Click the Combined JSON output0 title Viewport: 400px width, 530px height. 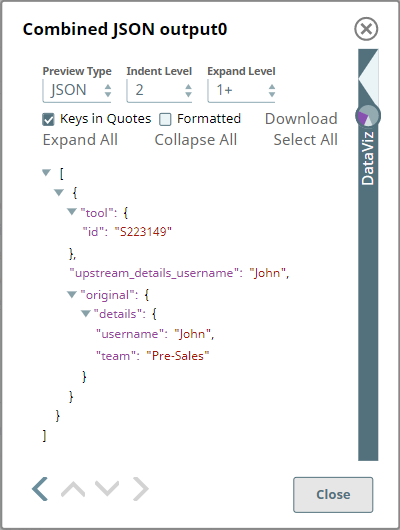(125, 29)
